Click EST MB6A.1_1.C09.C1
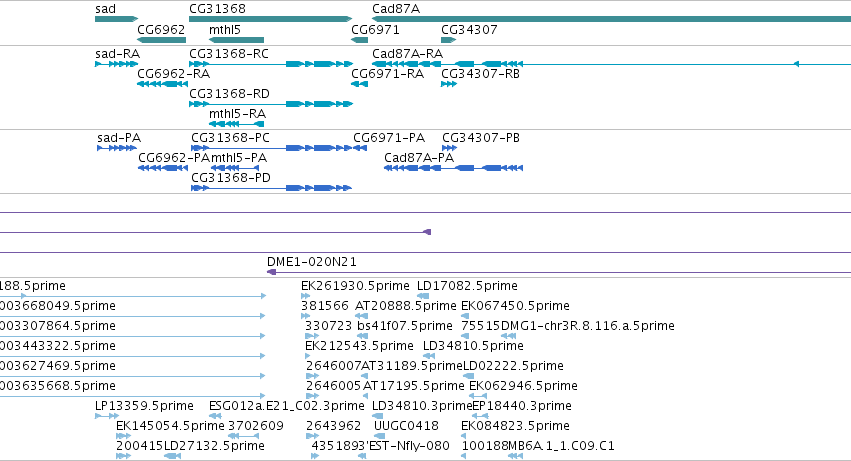This screenshot has height=461, width=851. click(x=562, y=446)
